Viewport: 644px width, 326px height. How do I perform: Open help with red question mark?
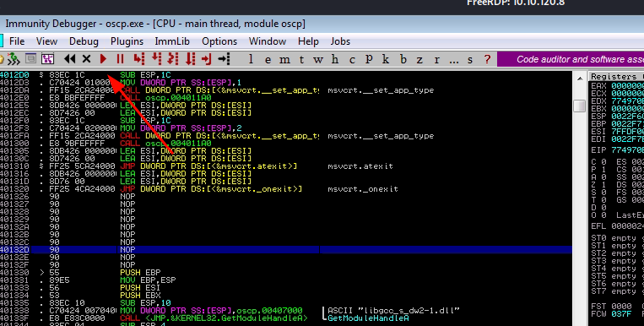(487, 60)
